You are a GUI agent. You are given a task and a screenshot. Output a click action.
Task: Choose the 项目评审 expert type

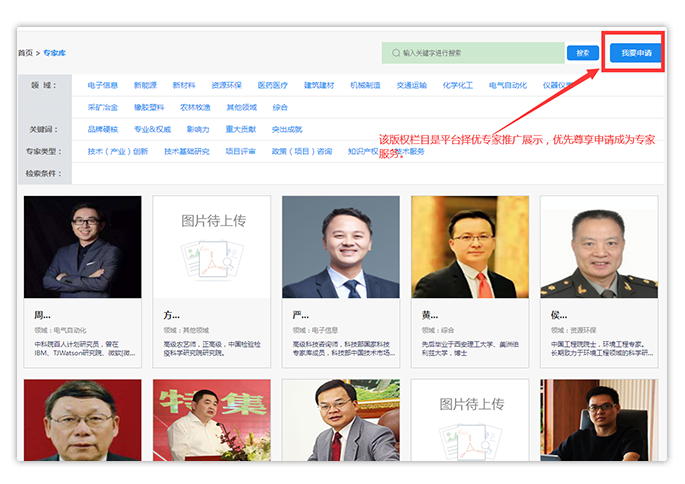pyautogui.click(x=241, y=152)
